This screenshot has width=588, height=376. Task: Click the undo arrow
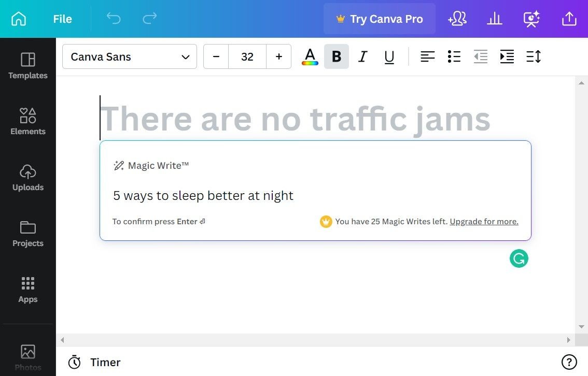113,18
